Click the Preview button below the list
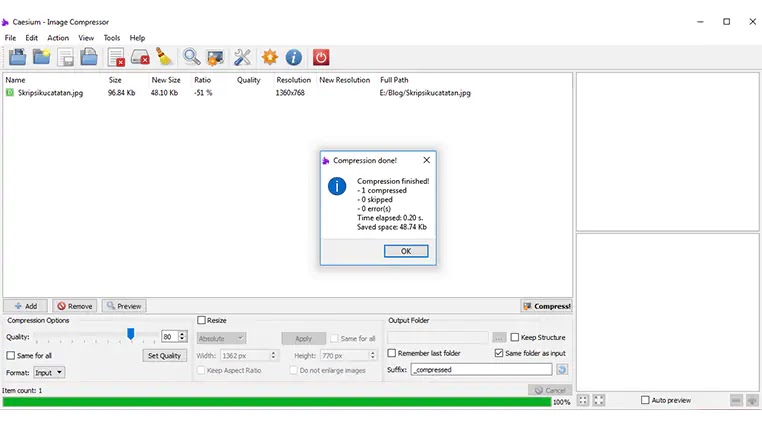This screenshot has height=422, width=762. click(x=124, y=306)
